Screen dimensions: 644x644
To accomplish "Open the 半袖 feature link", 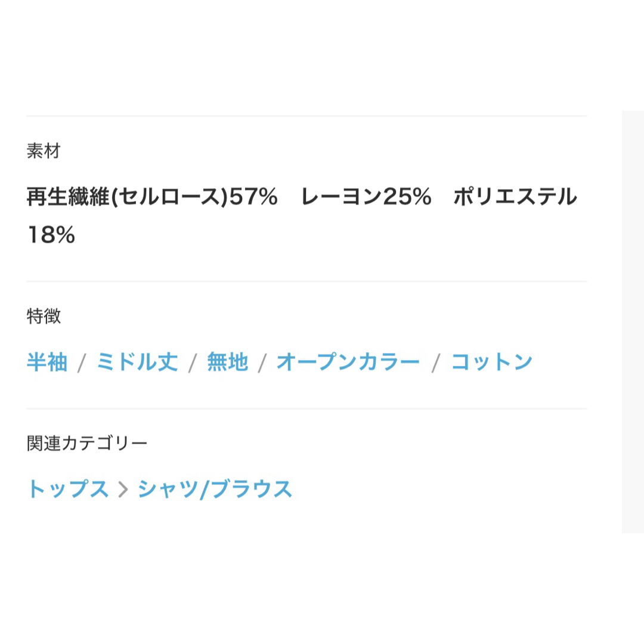I will coord(47,362).
